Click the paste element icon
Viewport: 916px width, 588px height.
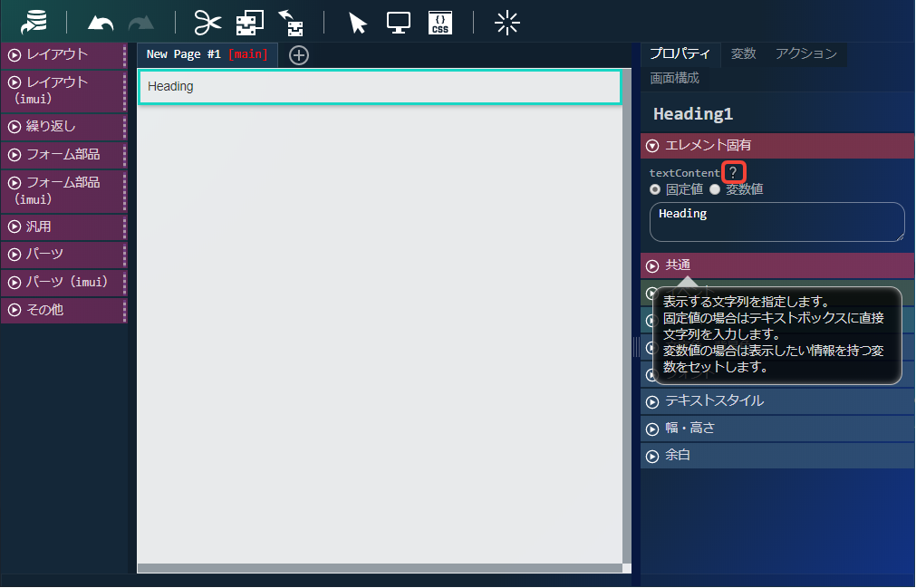pyautogui.click(x=291, y=24)
